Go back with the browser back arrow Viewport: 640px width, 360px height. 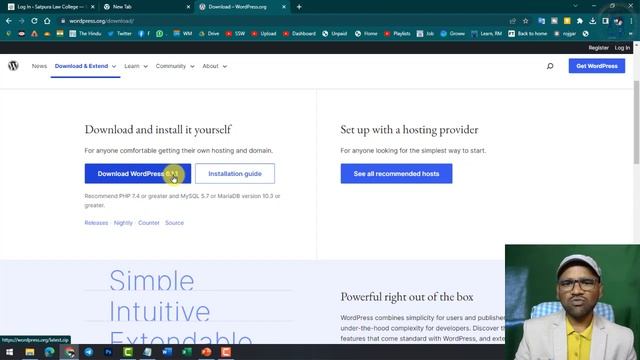9,21
